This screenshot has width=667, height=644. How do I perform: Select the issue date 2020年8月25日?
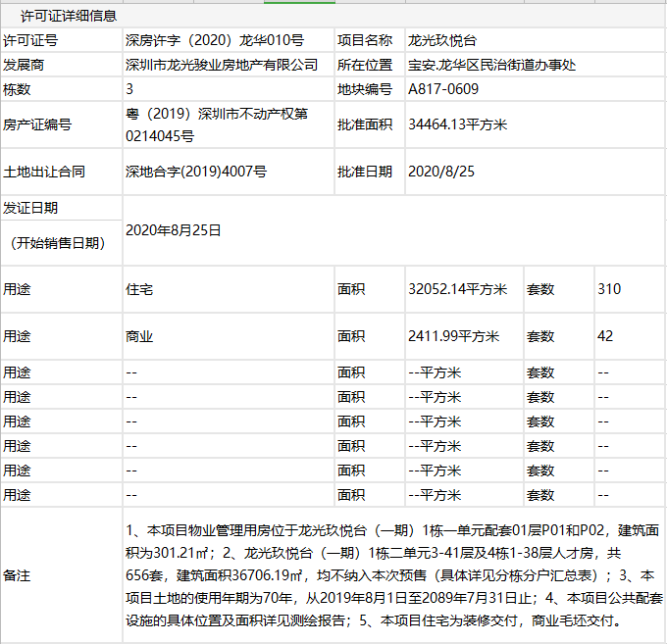[x=174, y=230]
